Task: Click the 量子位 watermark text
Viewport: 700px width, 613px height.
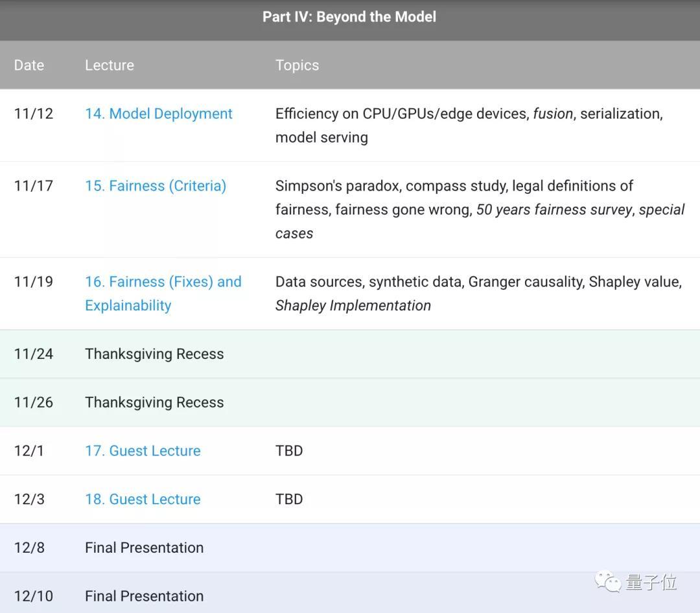Action: point(651,582)
